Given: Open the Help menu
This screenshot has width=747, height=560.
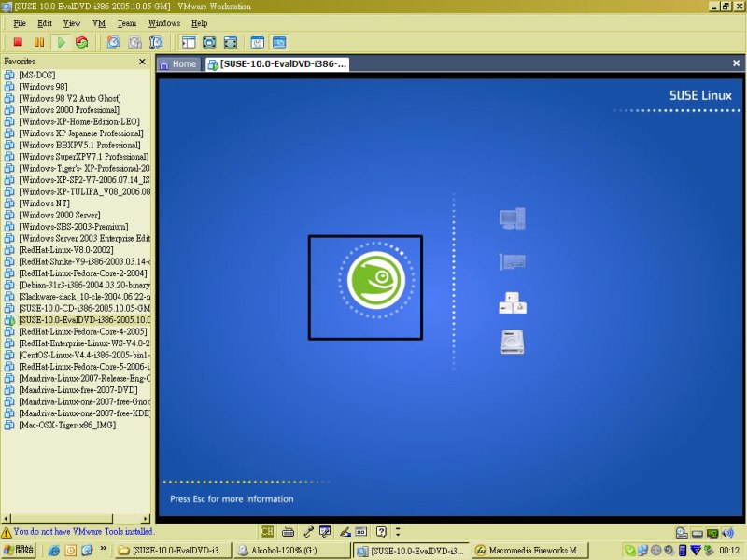Looking at the screenshot, I should click(x=199, y=23).
